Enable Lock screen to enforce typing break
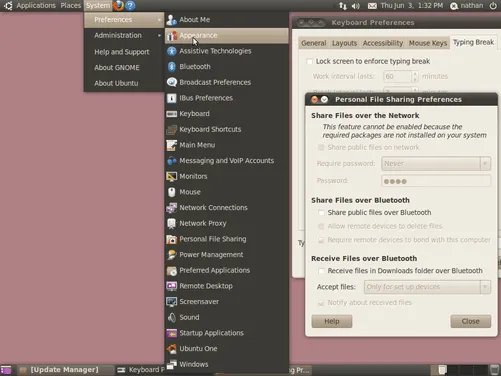Screen dimensions: 501x376 click(x=310, y=62)
